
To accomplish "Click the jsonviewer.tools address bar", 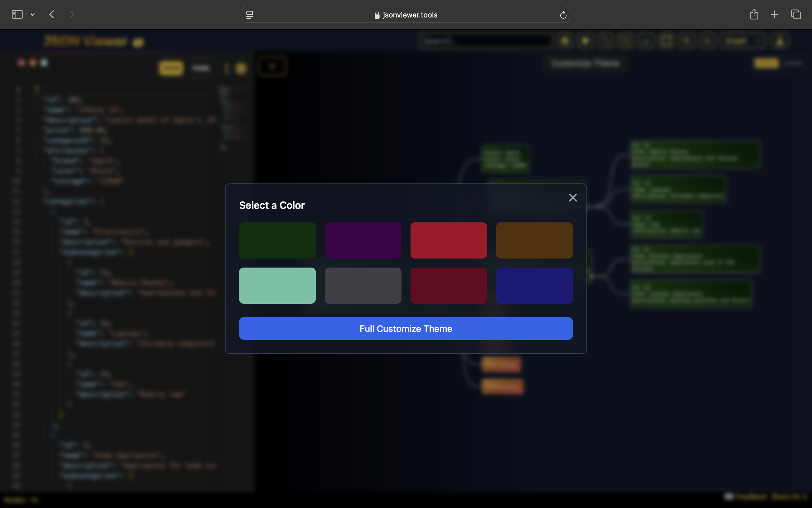I will [x=406, y=15].
